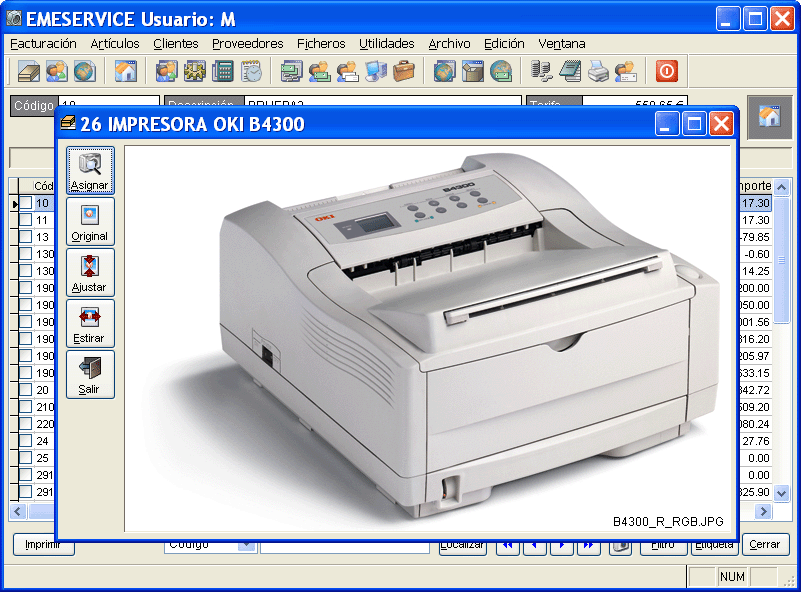Screen dimensions: 801x592
Task: Expand the Código search-field dropdown at the bottom
Action: click(247, 546)
